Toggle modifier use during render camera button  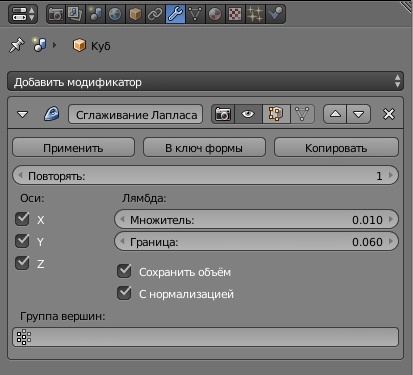click(223, 114)
